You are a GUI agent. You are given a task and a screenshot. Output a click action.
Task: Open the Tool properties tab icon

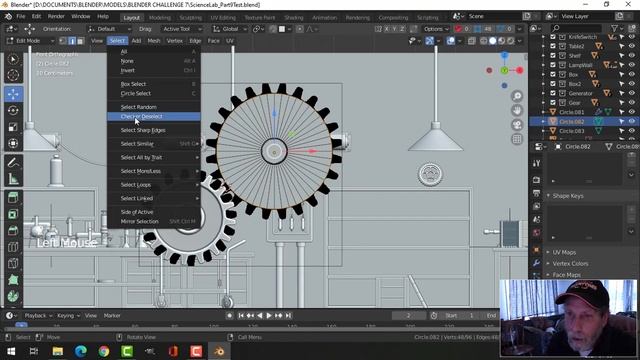click(x=537, y=163)
